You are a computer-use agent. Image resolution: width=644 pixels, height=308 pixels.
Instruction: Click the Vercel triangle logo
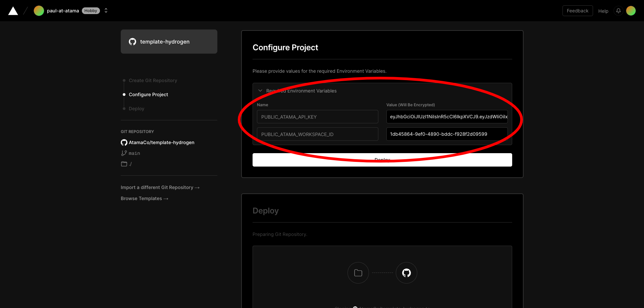click(x=13, y=11)
